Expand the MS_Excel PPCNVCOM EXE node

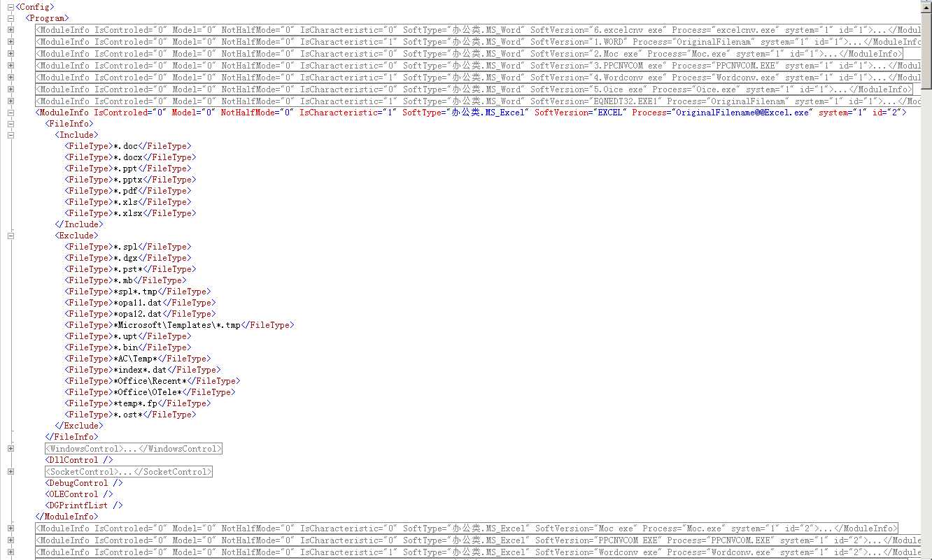pyautogui.click(x=10, y=540)
